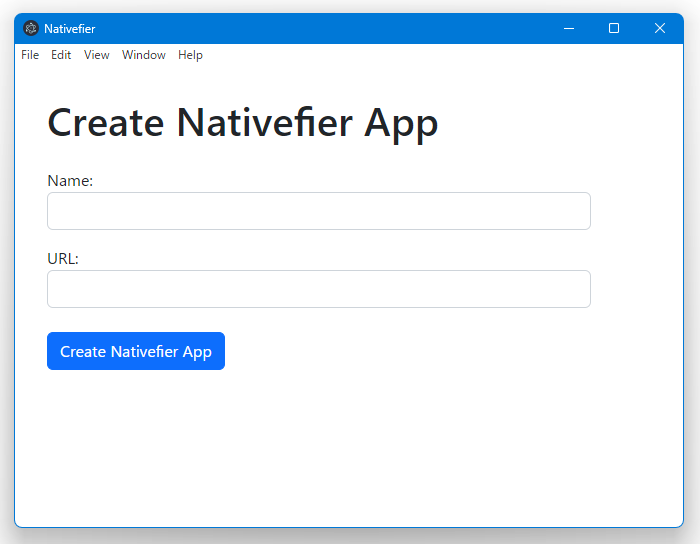Open the Edit menu
The image size is (700, 544).
tap(61, 55)
